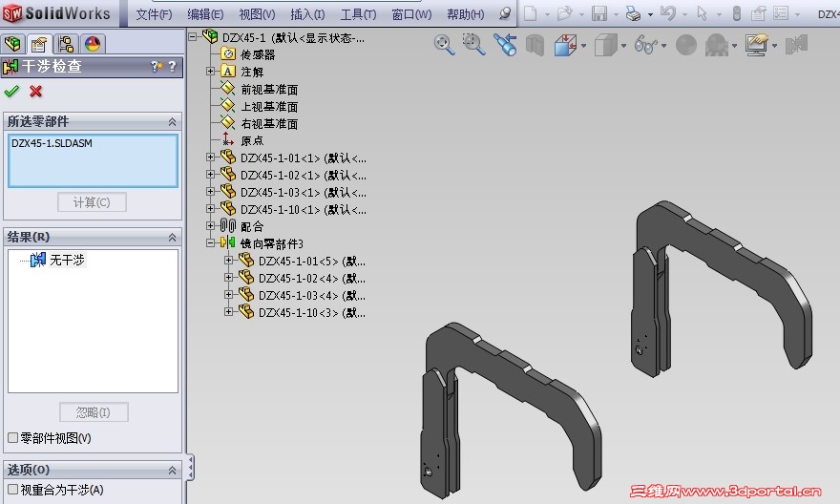Click Zoom to Area icon

coord(474,45)
